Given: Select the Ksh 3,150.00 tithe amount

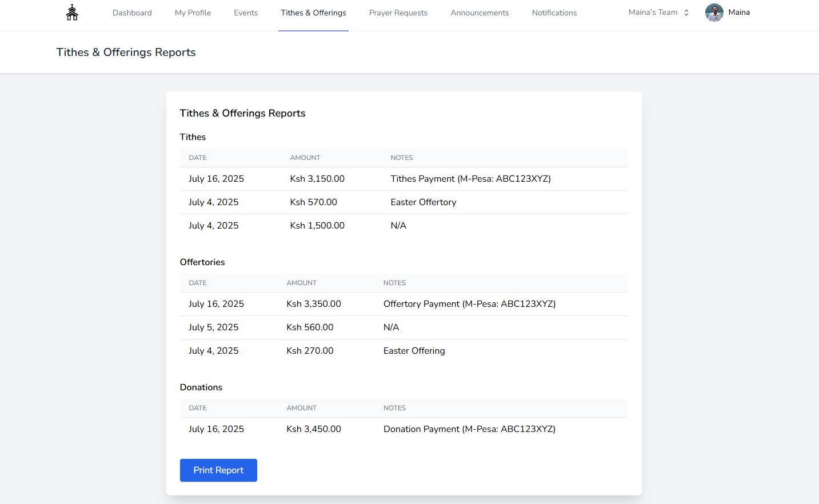Looking at the screenshot, I should (x=317, y=179).
